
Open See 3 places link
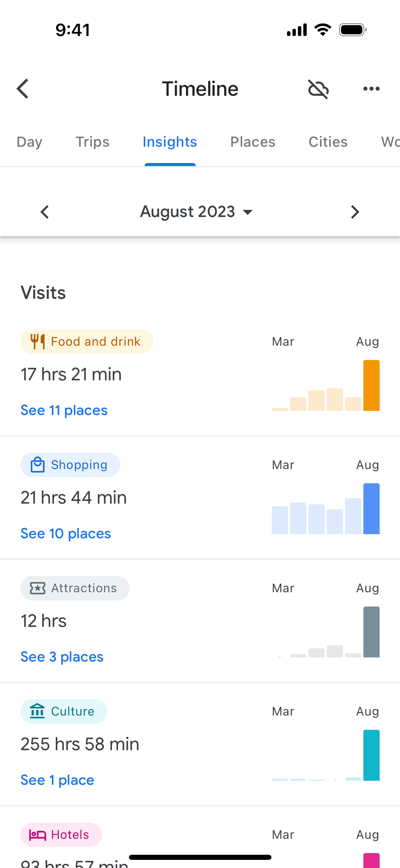click(x=62, y=657)
